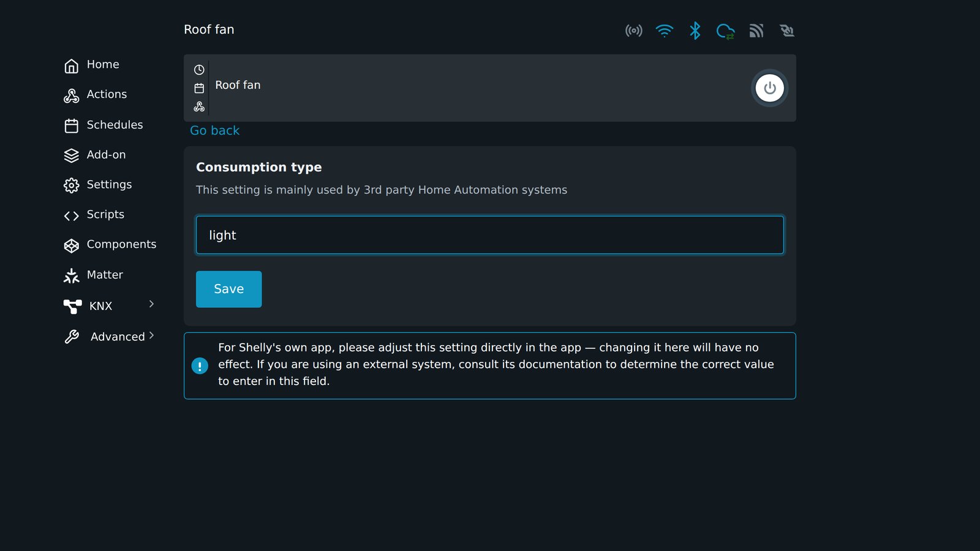Click the Schedules calendar icon in sidebar
The image size is (980, 551).
click(x=72, y=126)
